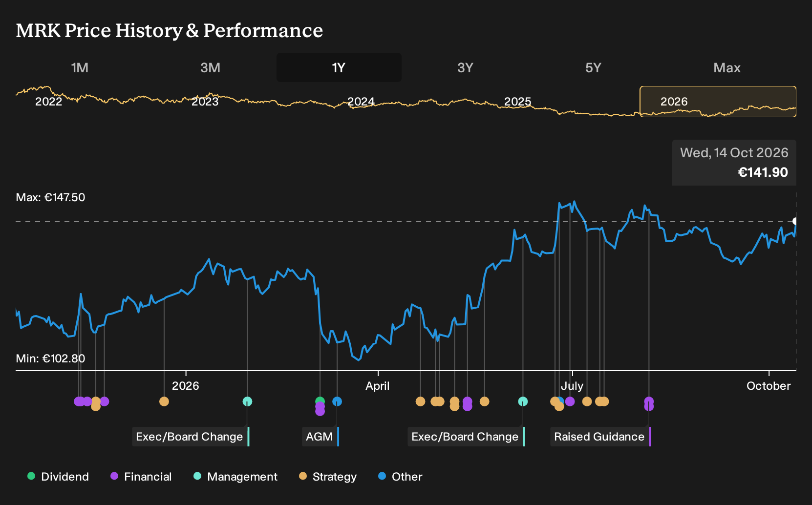
Task: Toggle Management events in the legend
Action: point(235,477)
